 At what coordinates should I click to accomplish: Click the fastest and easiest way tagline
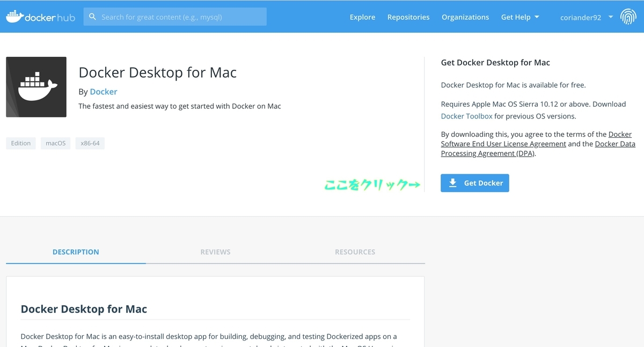click(x=180, y=106)
